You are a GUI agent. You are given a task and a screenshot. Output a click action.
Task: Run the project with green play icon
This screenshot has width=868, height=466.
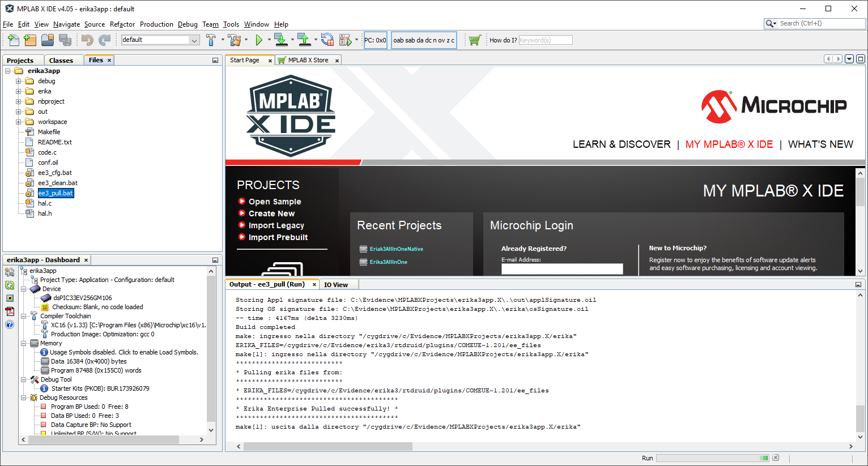pos(259,40)
